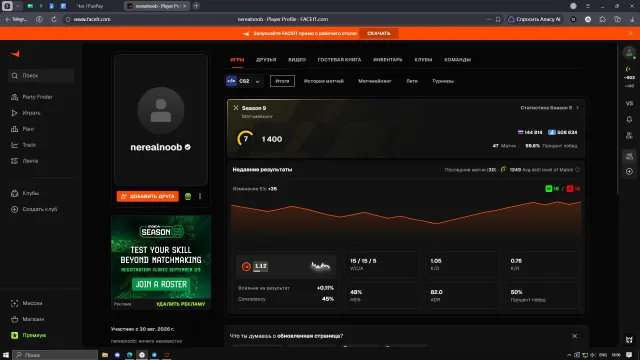
Task: Select the Матчмейкинг sub-tab
Action: [x=375, y=81]
